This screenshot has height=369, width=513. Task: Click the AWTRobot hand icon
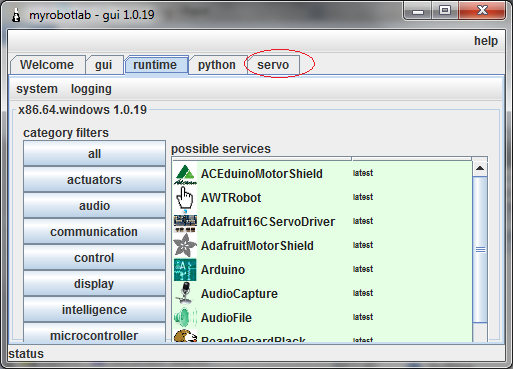pos(185,198)
